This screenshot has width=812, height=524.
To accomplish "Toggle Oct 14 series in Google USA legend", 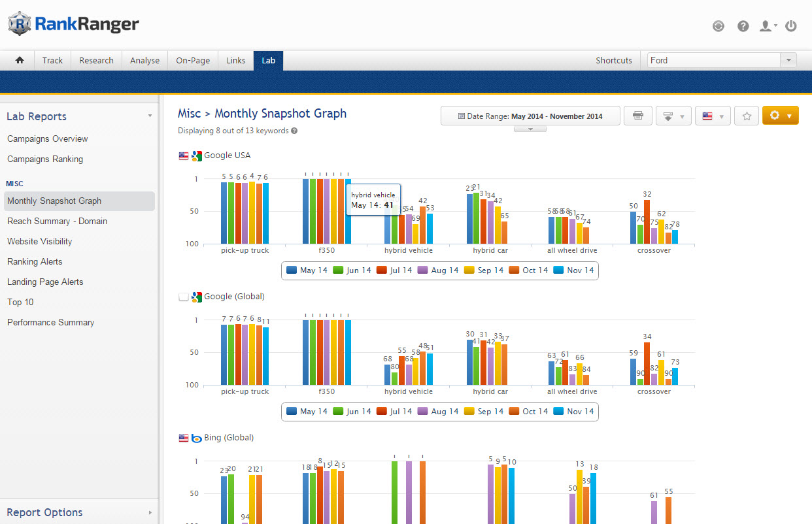I will 528,270.
